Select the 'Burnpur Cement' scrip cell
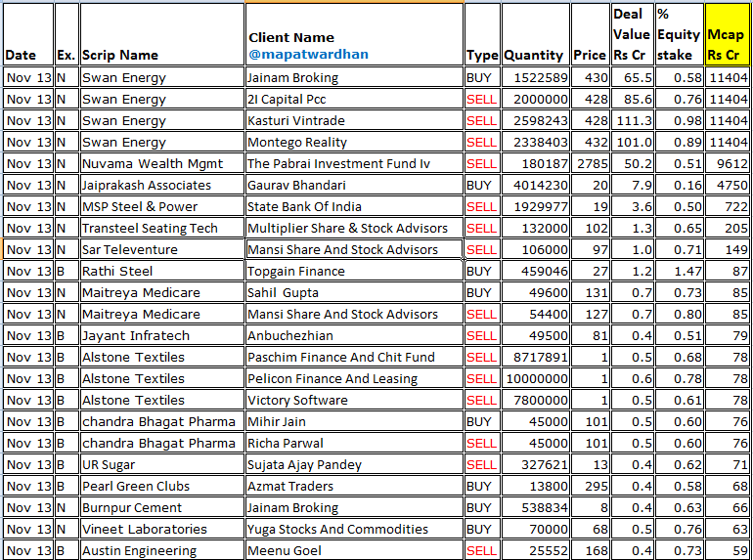Viewport: 753px width, 560px height. 161,507
